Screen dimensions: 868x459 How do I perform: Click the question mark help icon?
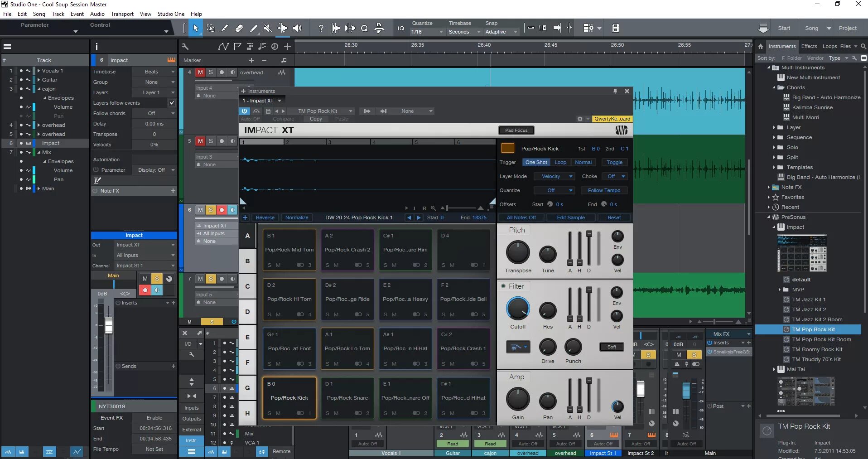coord(321,28)
